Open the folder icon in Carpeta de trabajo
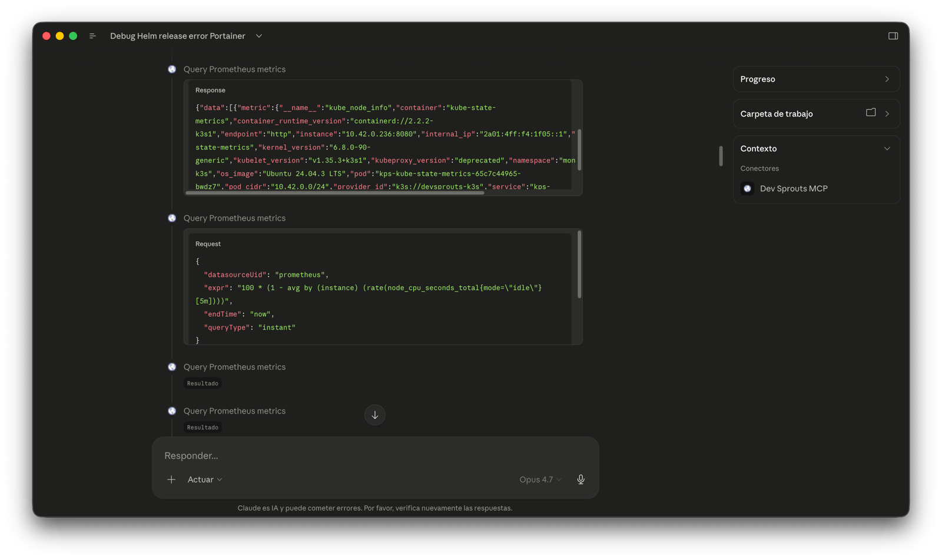 (x=871, y=113)
